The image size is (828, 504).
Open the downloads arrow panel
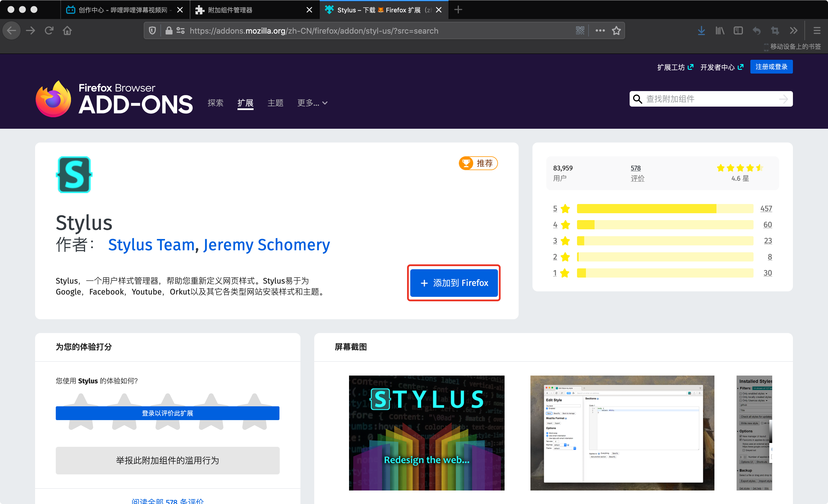point(701,30)
